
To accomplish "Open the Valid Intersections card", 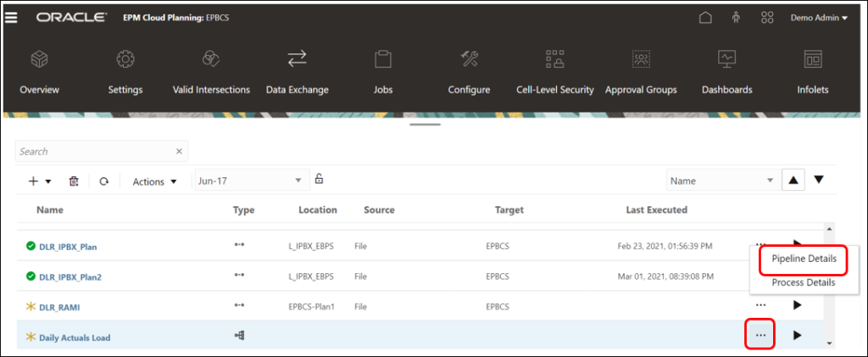I will point(211,71).
